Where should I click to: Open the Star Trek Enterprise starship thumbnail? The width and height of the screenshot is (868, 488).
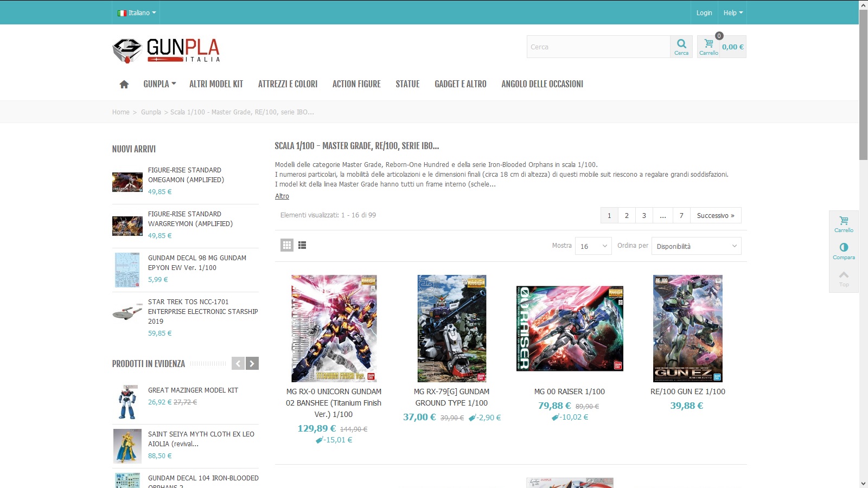point(127,312)
